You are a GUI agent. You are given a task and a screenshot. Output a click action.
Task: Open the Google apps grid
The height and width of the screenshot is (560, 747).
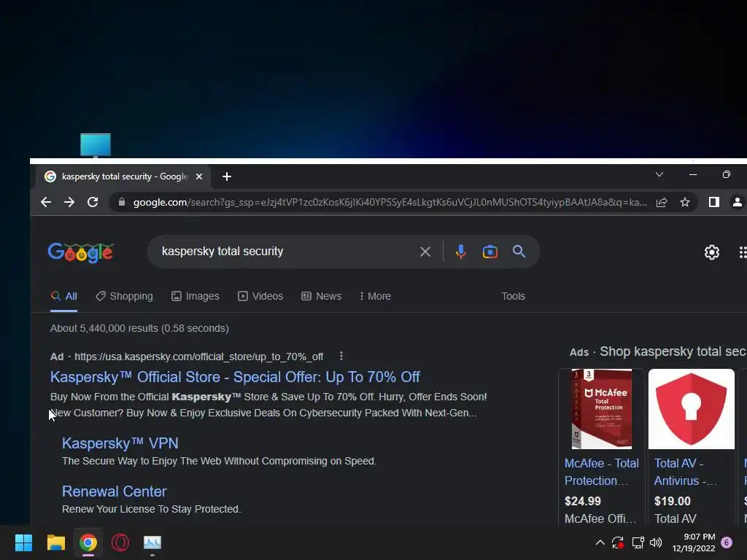coord(742,252)
